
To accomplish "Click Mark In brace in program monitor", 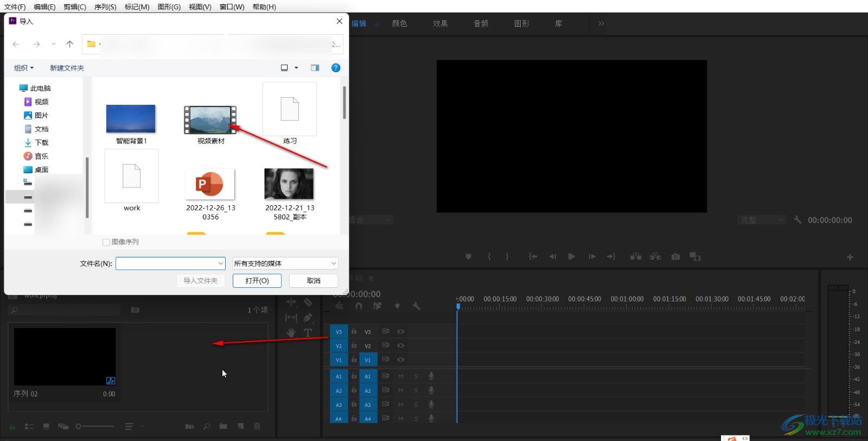I will [x=489, y=256].
